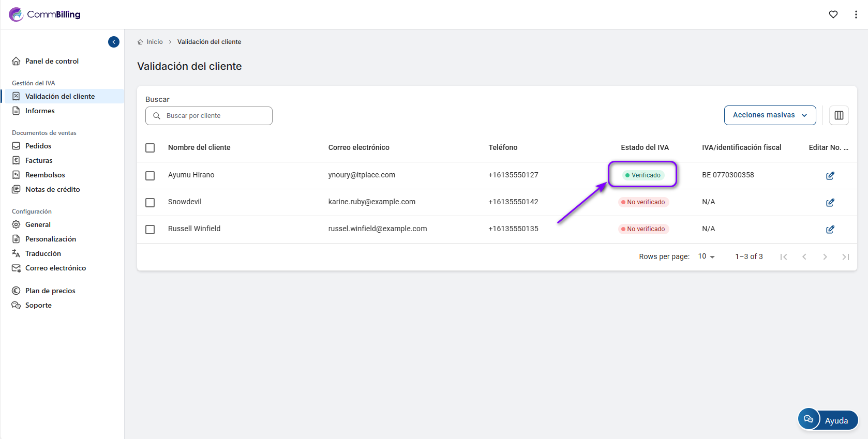868x439 pixels.
Task: Select the Ayumu Hirano row checkbox
Action: [x=150, y=176]
